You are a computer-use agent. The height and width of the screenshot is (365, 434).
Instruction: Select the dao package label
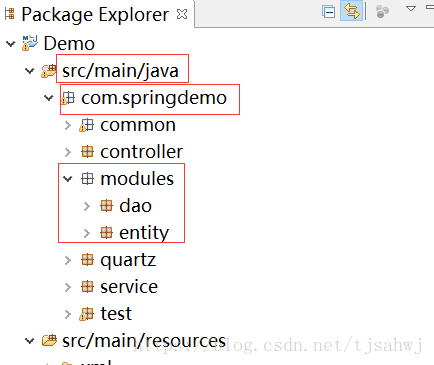tap(135, 206)
